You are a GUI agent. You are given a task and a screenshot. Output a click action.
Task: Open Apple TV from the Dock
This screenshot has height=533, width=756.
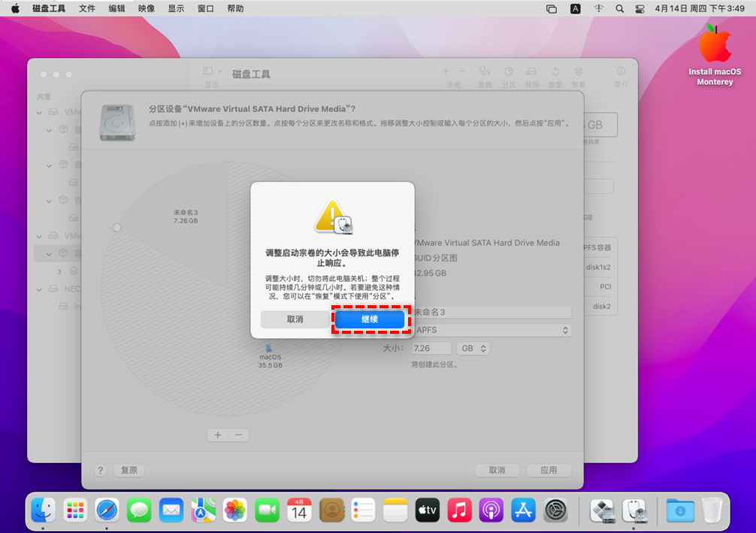[x=427, y=510]
